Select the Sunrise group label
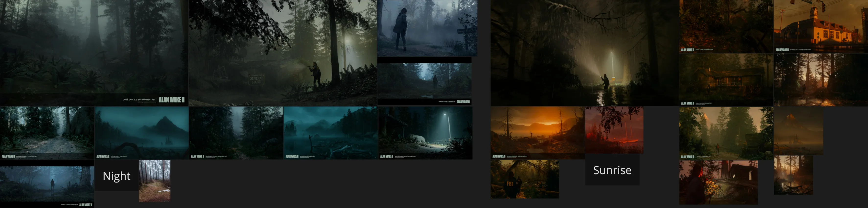 pyautogui.click(x=612, y=170)
